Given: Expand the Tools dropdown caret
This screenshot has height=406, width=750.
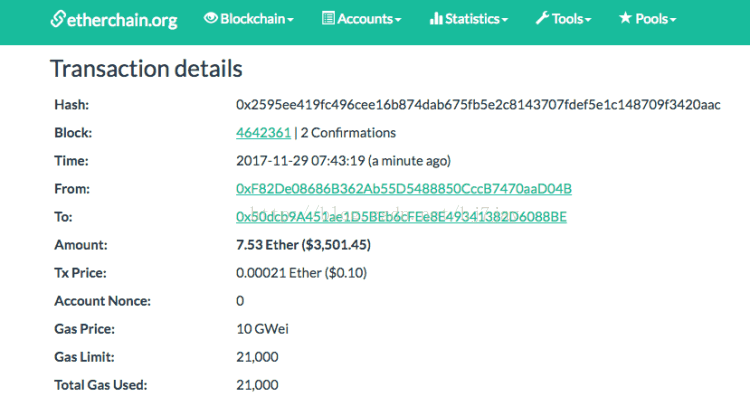Looking at the screenshot, I should coord(588,20).
